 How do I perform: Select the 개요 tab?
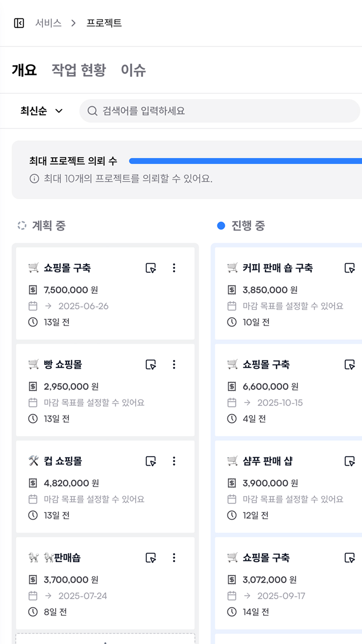click(x=24, y=70)
